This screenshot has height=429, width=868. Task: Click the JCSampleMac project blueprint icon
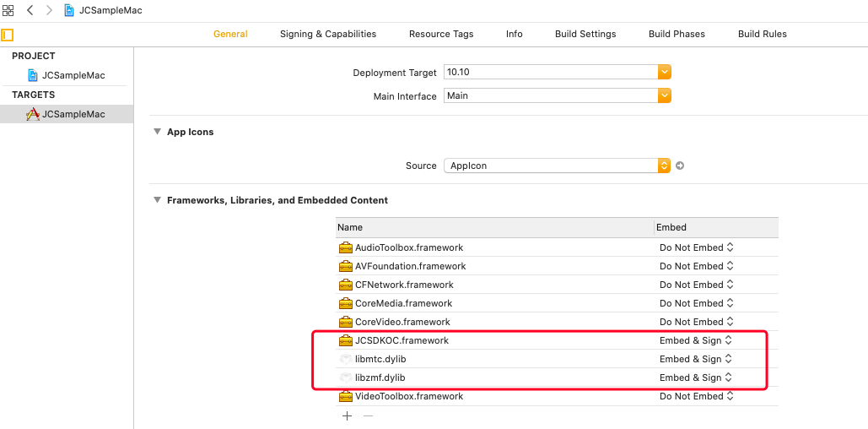(33, 75)
